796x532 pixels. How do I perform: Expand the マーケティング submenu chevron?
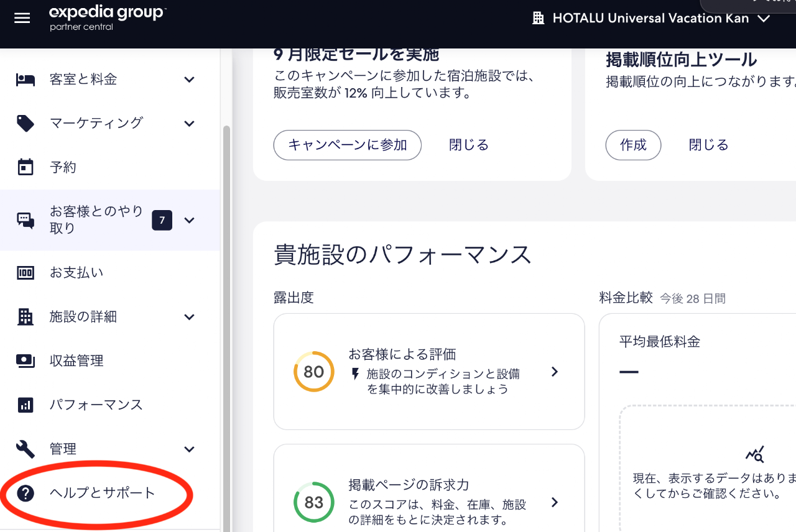190,124
